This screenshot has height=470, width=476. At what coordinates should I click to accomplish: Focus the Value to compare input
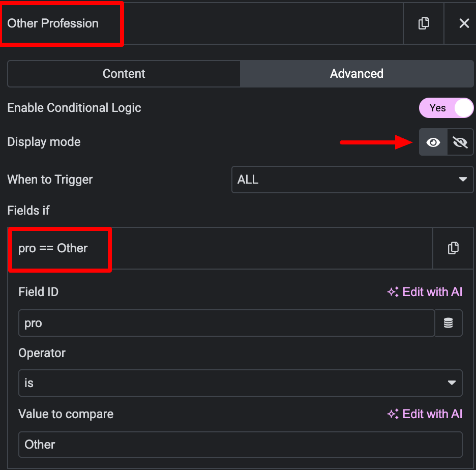(x=241, y=444)
